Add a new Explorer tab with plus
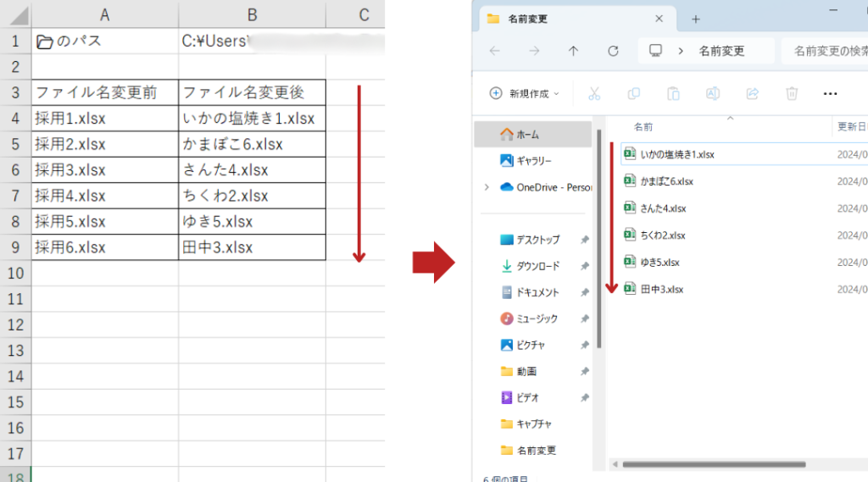This screenshot has height=482, width=868. (x=695, y=19)
